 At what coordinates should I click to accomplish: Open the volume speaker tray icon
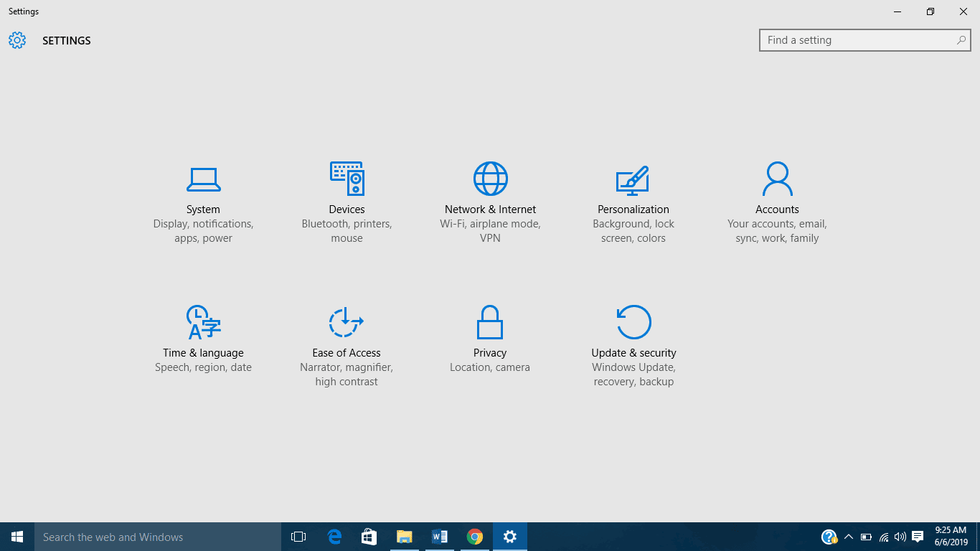900,537
